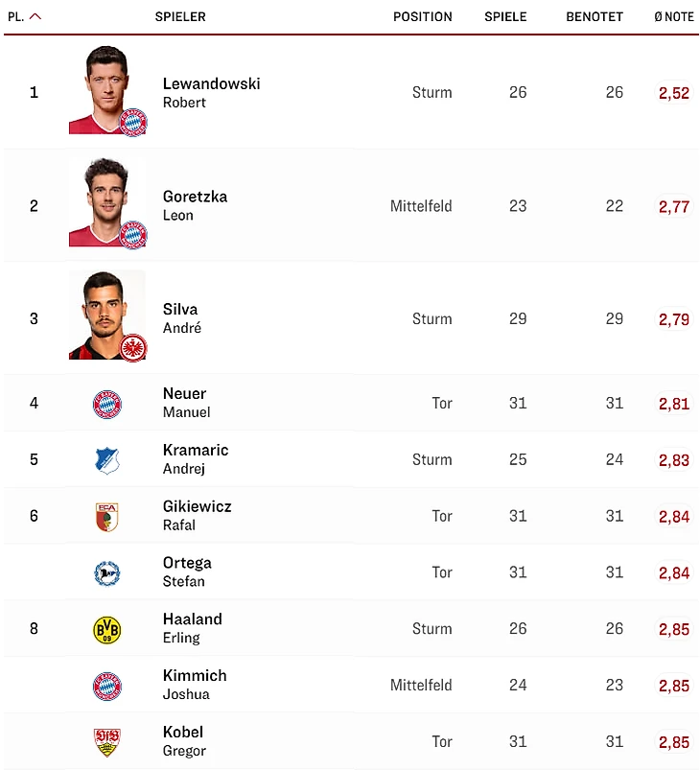Click the Eintracht Frankfurt badge on Silva's photo
This screenshot has height=770, width=700.
pyautogui.click(x=133, y=347)
